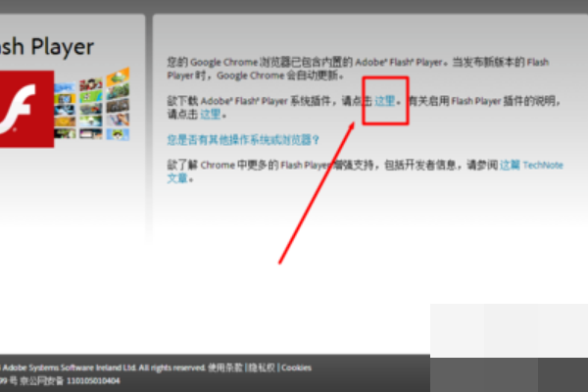Open Cookies link in the footer

click(296, 367)
